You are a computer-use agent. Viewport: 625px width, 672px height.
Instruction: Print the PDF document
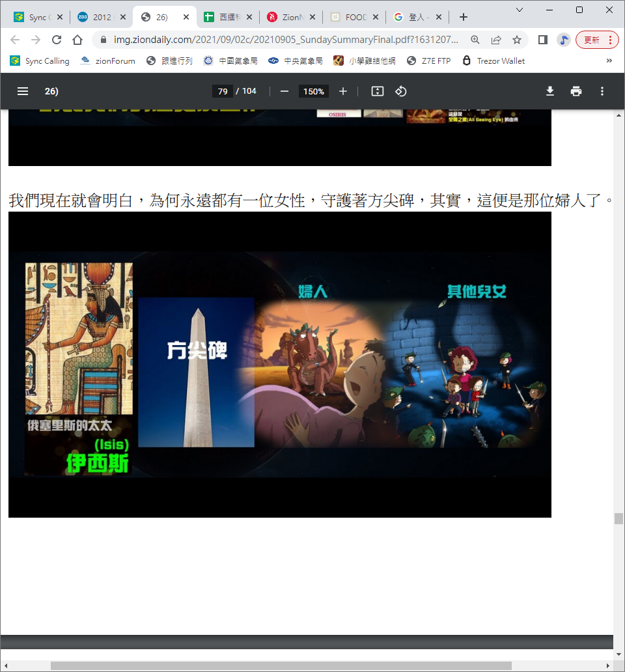tap(576, 91)
